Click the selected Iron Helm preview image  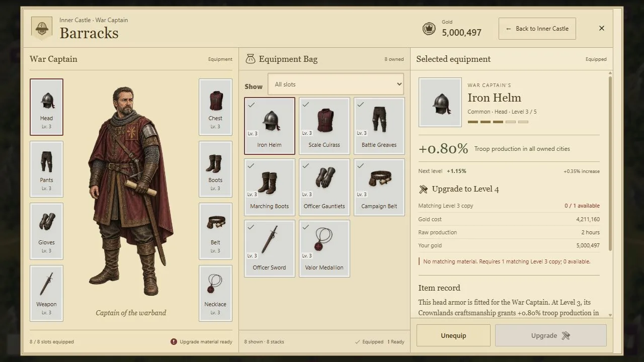(440, 102)
